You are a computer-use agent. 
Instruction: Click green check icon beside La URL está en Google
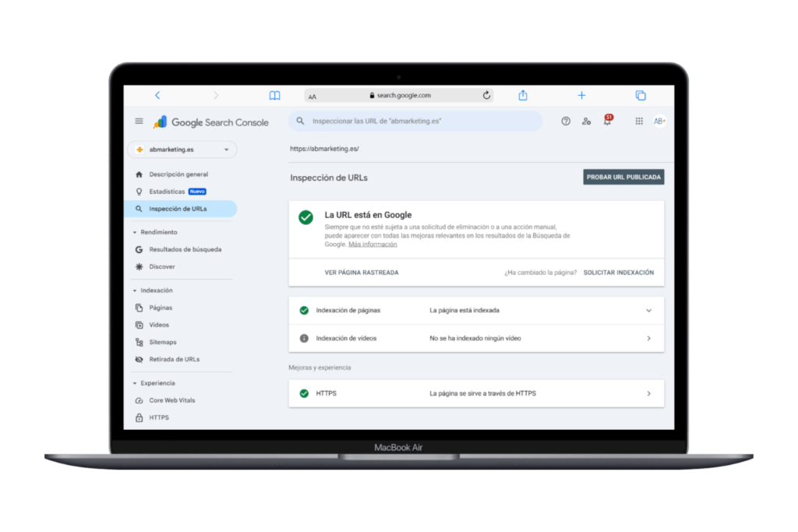[305, 217]
